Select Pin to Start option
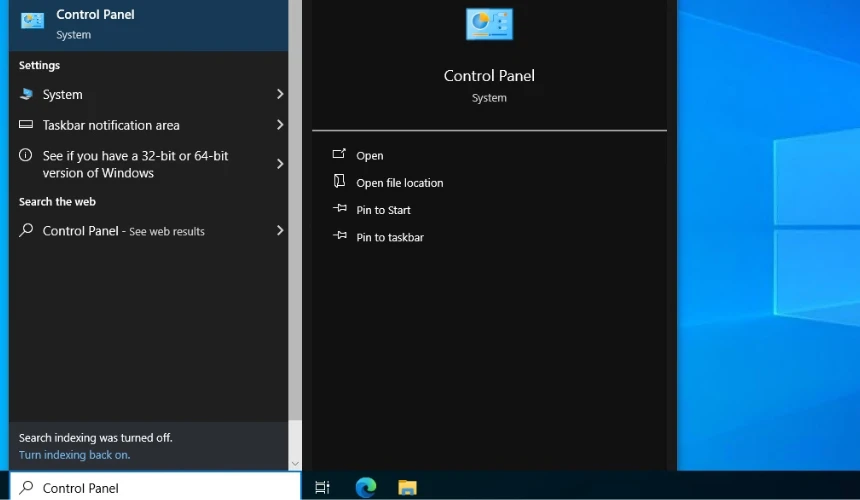This screenshot has height=500, width=860. tap(383, 210)
